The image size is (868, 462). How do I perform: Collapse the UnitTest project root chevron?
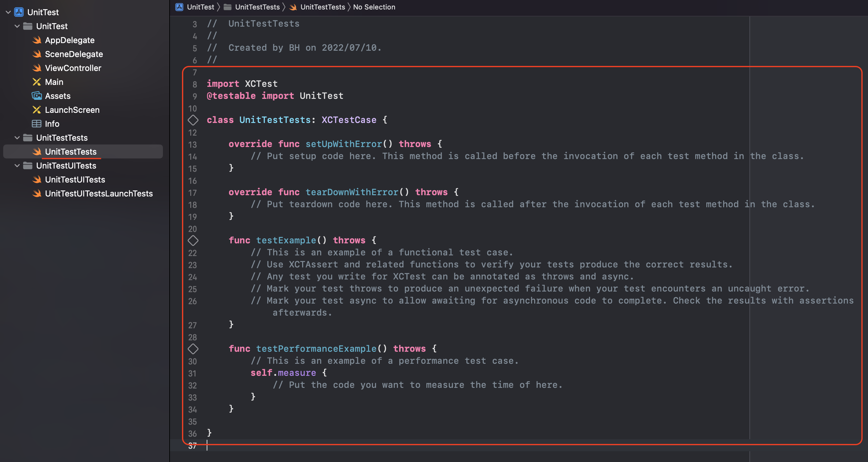[x=9, y=12]
